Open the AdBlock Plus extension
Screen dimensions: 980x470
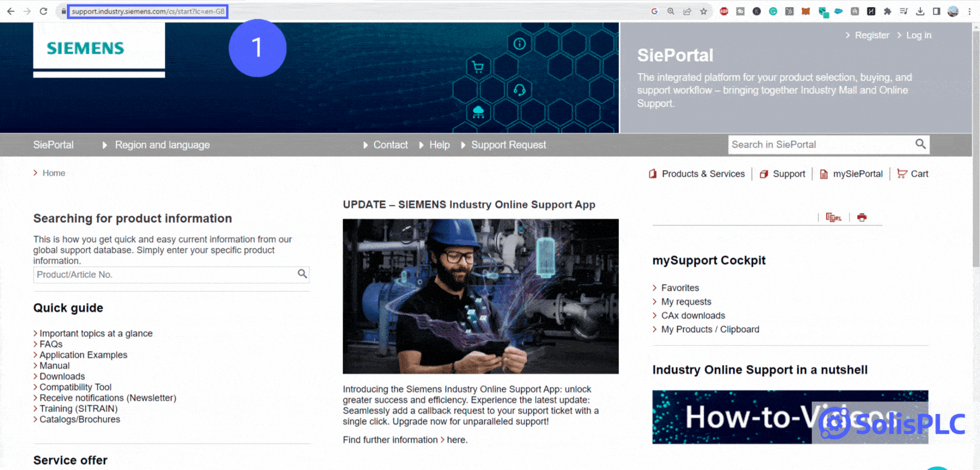[724, 11]
